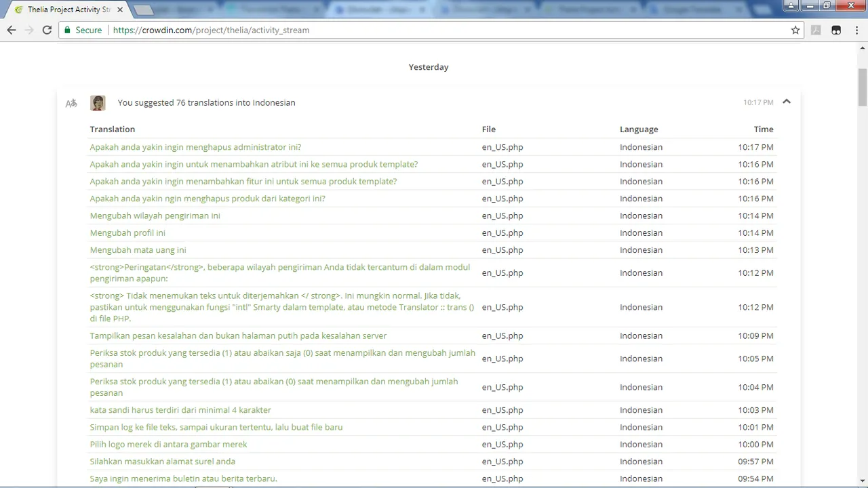Open 'Apakah anda yakin ingin menghapus administrator ini?' translation
Screen dimensions: 868x488
[x=195, y=147]
